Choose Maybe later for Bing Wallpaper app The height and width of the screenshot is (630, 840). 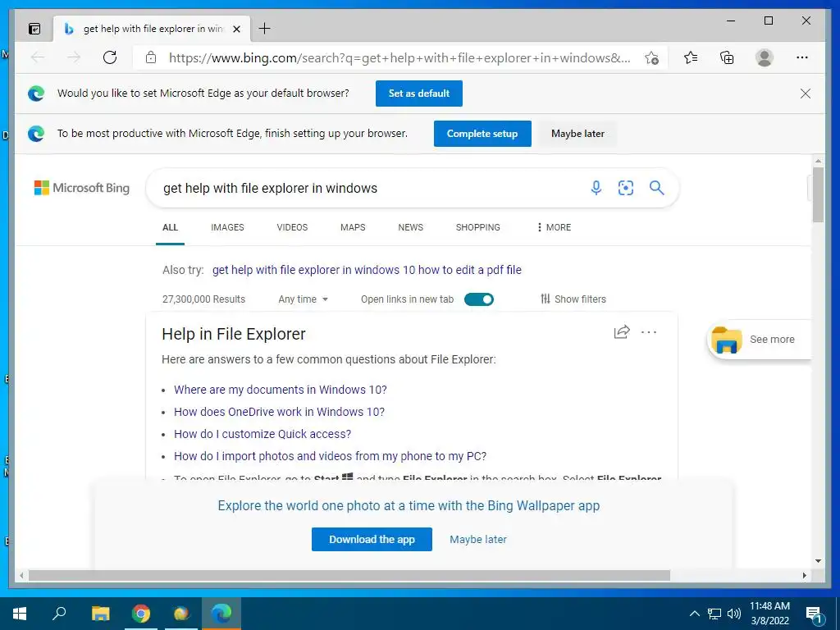[478, 540]
